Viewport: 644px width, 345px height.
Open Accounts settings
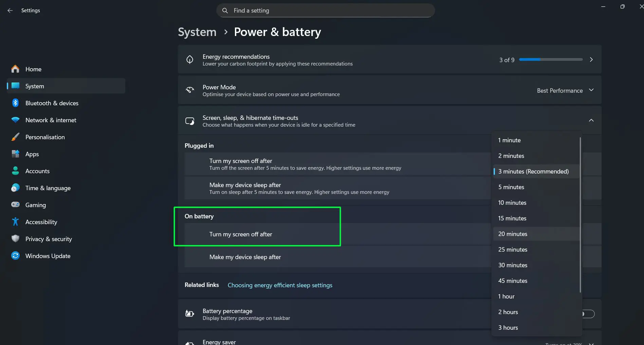tap(37, 171)
